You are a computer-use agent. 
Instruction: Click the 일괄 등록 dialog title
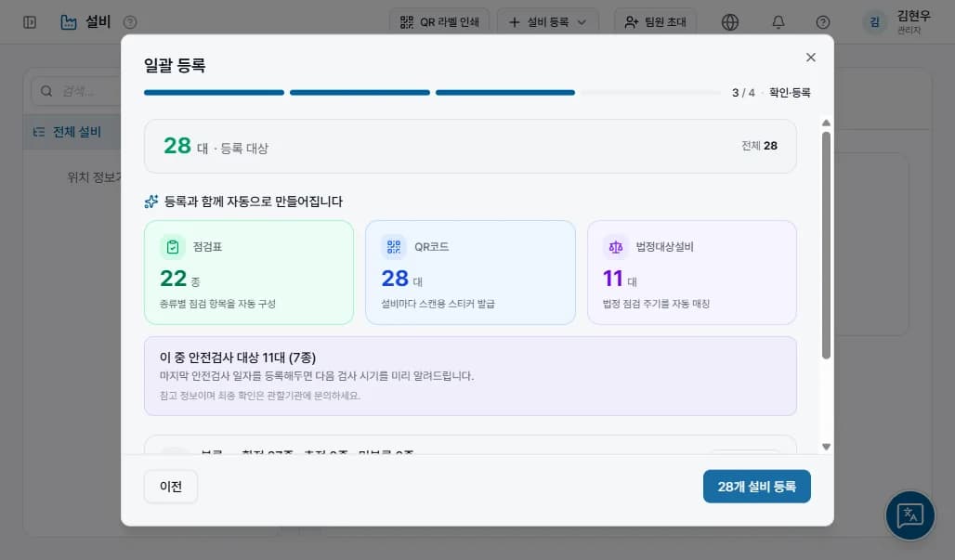[175, 65]
